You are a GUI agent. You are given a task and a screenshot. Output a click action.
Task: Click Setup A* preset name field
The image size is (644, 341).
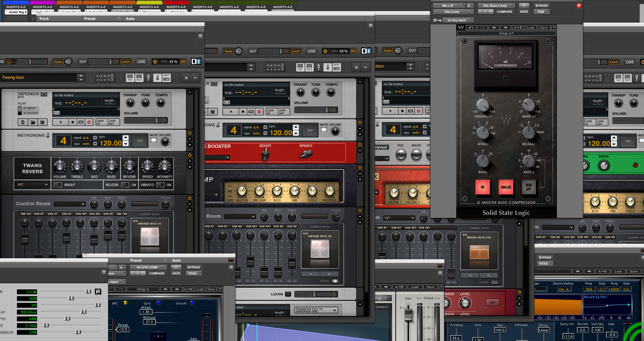click(x=506, y=33)
